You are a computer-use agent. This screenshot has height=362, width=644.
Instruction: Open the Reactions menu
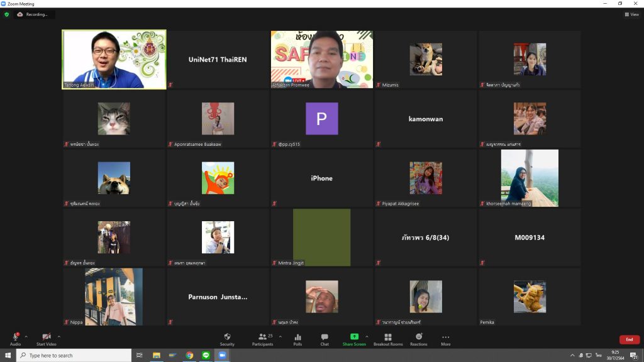418,337
